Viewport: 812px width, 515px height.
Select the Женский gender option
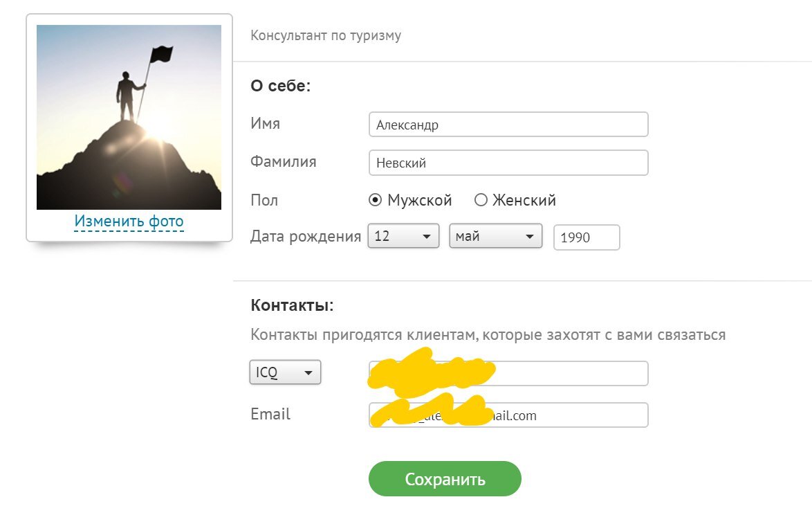pos(481,199)
